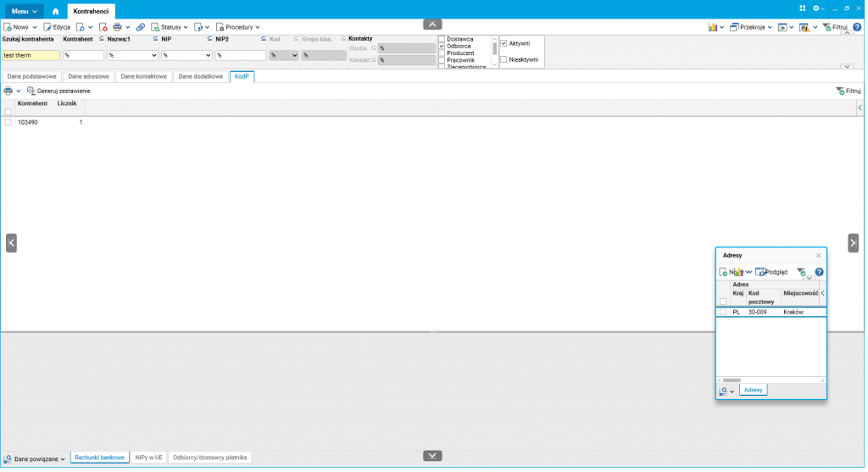
Task: Click the window warning icon
Action: pyautogui.click(x=804, y=27)
